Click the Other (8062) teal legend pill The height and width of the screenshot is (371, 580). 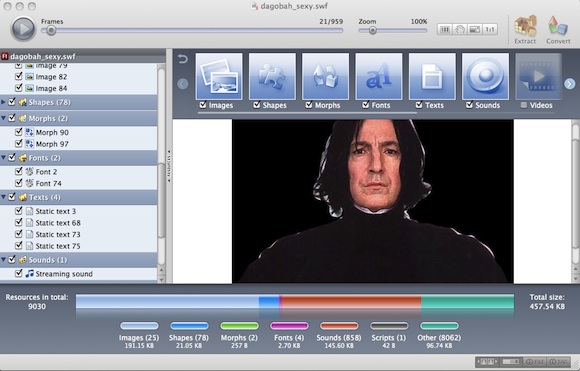(439, 326)
